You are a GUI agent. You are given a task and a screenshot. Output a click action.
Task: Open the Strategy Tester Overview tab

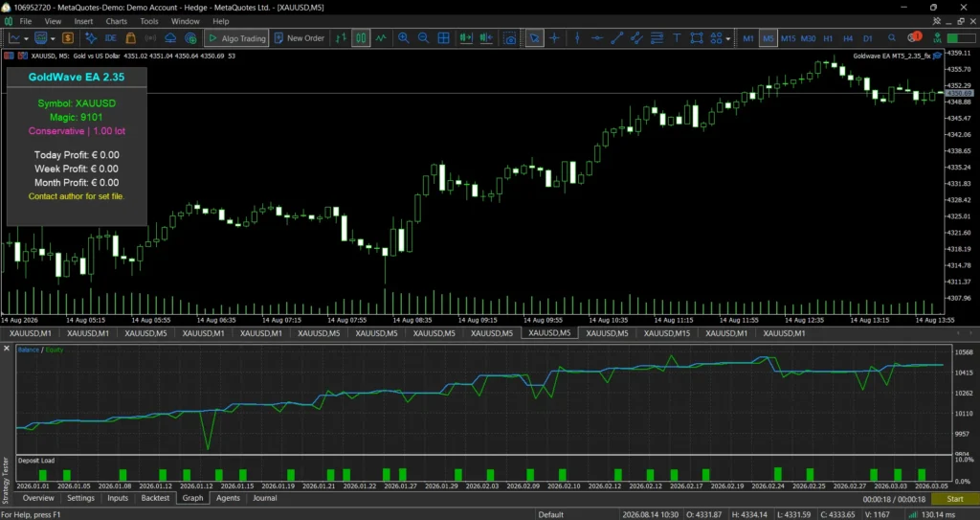point(38,498)
